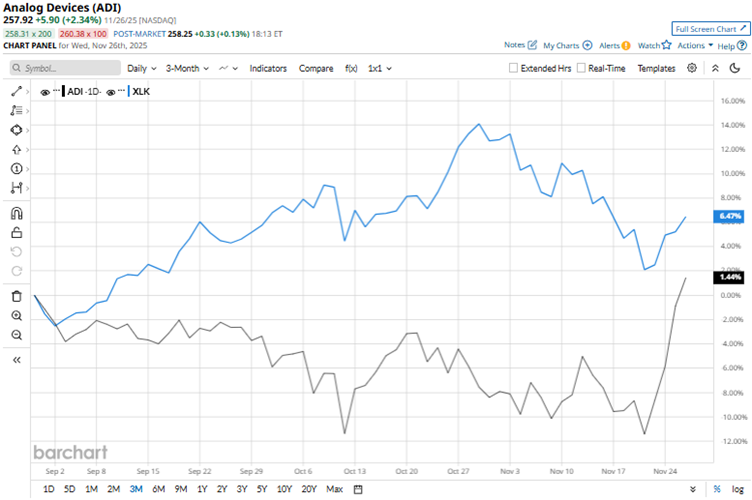Select the Max time range
Viewport: 752px width, 500px height.
pos(334,489)
